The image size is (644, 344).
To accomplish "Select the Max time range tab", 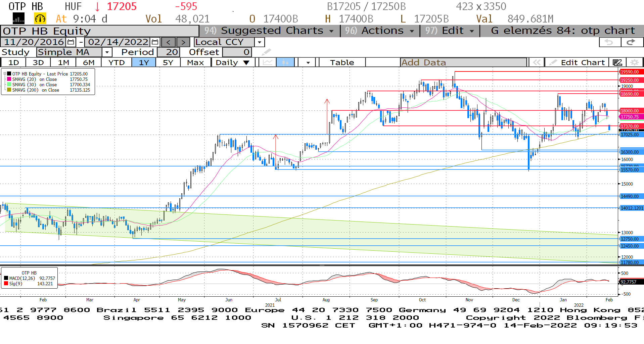I will point(195,62).
